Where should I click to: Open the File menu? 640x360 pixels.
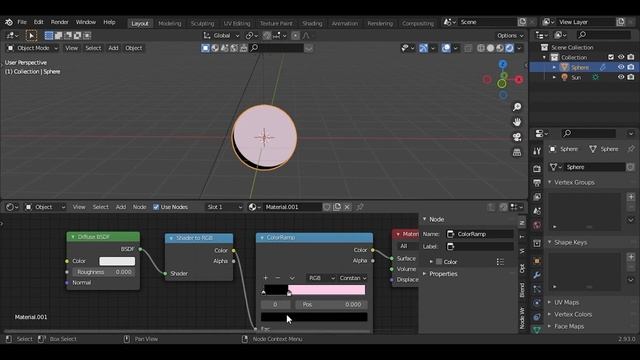22,22
